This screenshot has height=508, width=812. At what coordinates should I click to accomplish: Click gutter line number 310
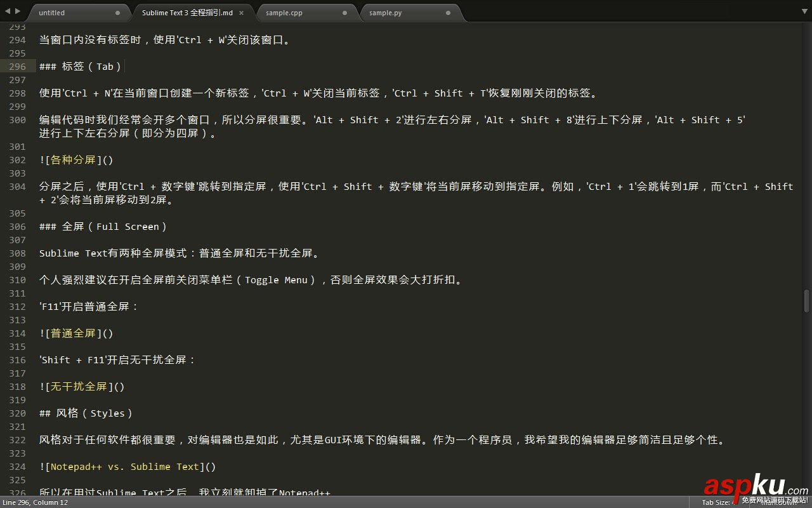tap(17, 280)
